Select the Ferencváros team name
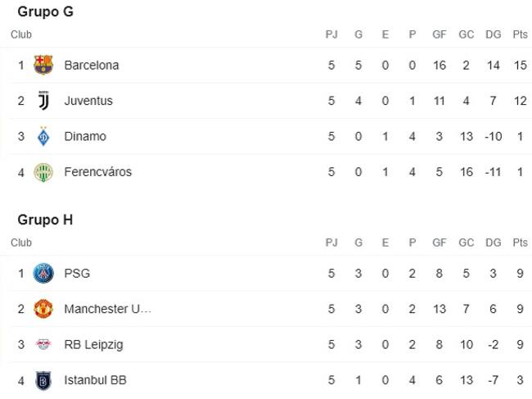This screenshot has height=399, width=532. click(98, 172)
